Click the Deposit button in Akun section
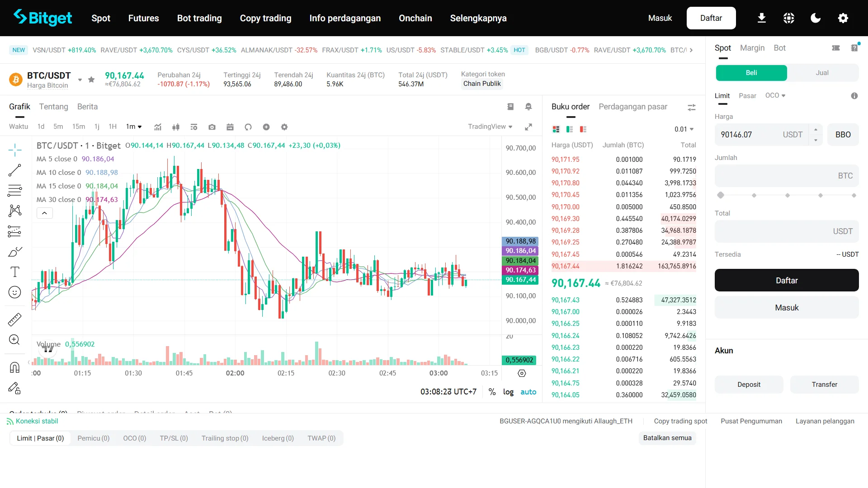 point(749,384)
